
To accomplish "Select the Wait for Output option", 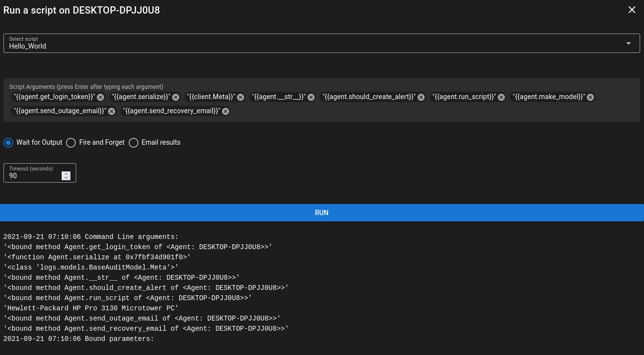I will [x=8, y=142].
